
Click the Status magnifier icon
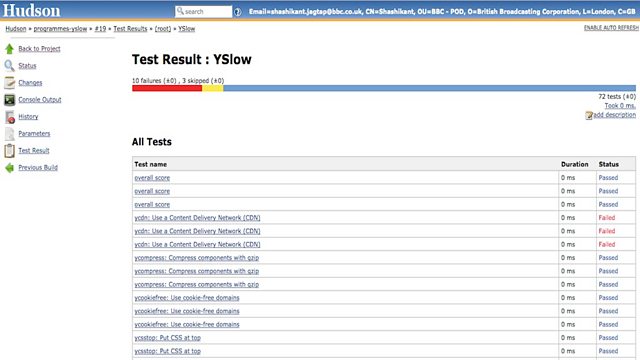point(9,66)
